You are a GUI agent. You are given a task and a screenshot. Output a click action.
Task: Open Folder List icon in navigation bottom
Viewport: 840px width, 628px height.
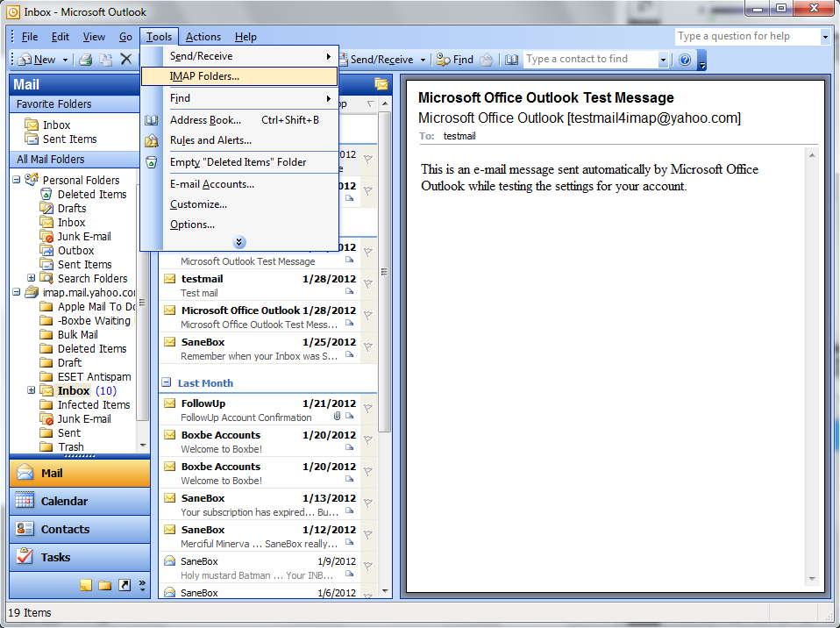coord(105,585)
